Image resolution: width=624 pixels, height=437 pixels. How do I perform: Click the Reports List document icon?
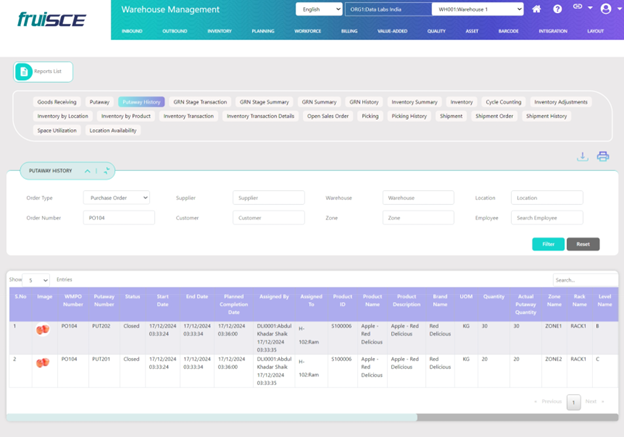point(24,72)
